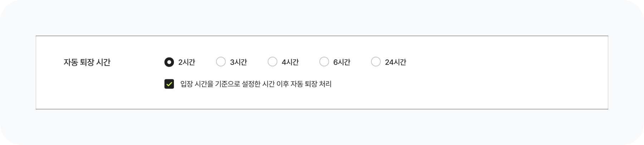The image size is (644, 145).
Task: Set auto-exit time to three hours
Action: coord(221,62)
